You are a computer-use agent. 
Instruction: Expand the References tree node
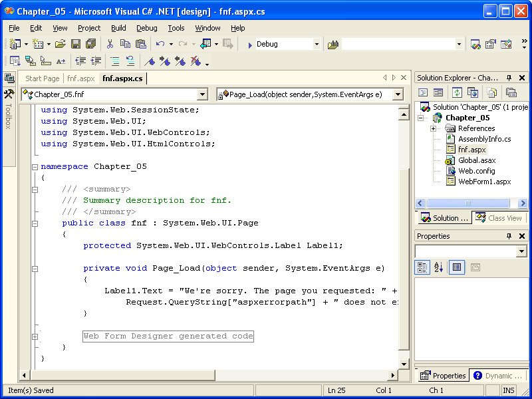tap(434, 128)
